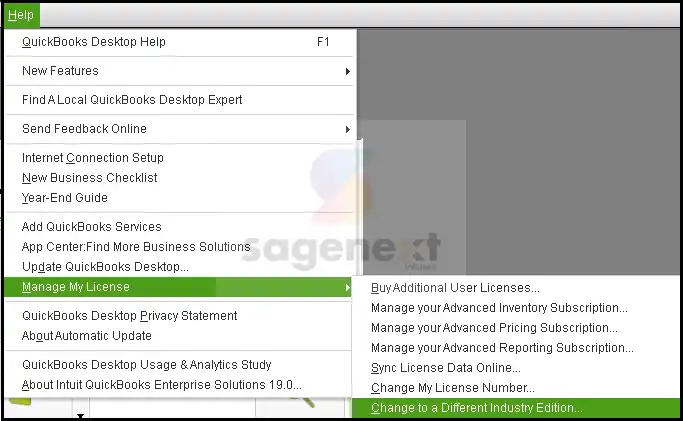The image size is (683, 421).
Task: Select Find A Local QuickBooks Desktop Expert
Action: coord(178,100)
